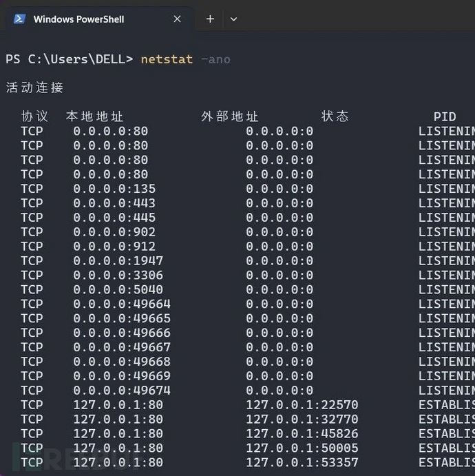Click local address 0.0.0.0:5040
Image resolution: width=475 pixels, height=476 pixels.
point(118,289)
